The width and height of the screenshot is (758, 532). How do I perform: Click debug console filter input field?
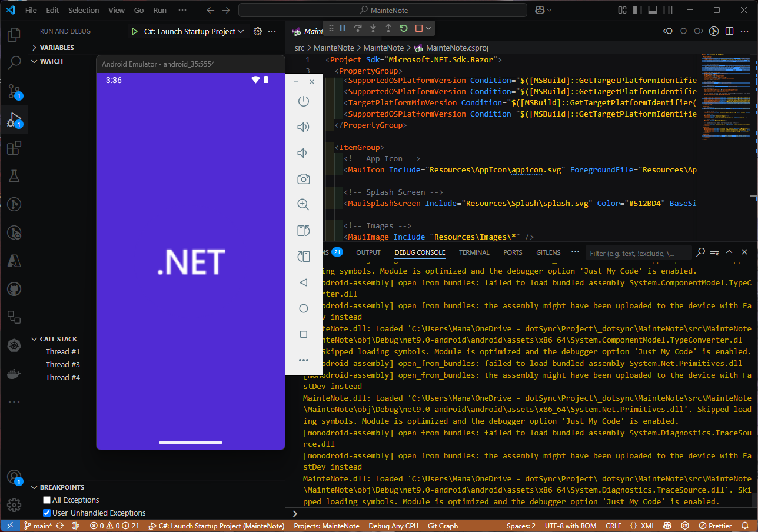639,253
